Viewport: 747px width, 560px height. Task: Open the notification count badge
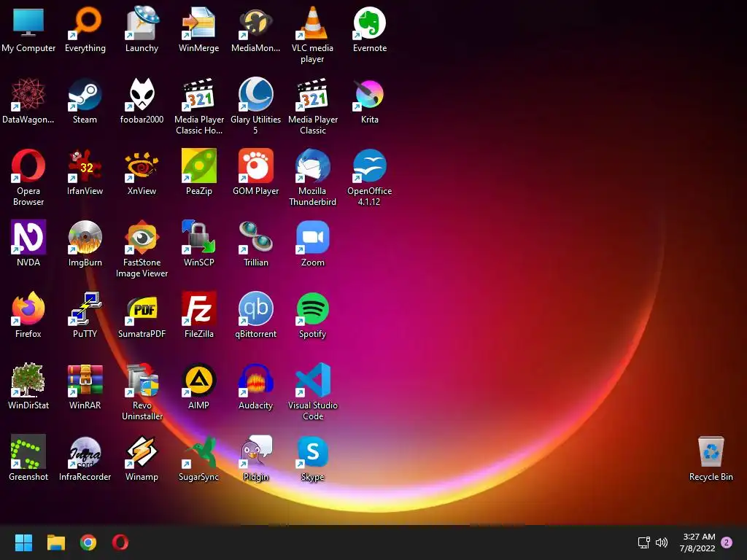tap(727, 542)
